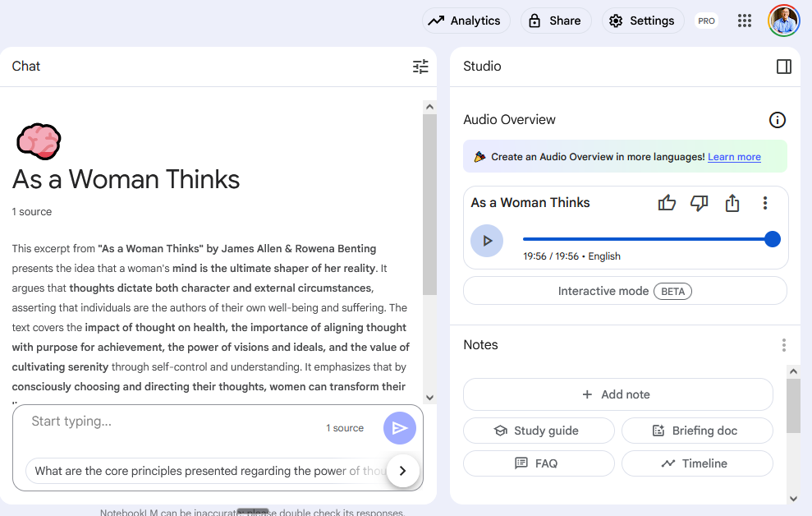Follow the Learn more link

pos(734,157)
